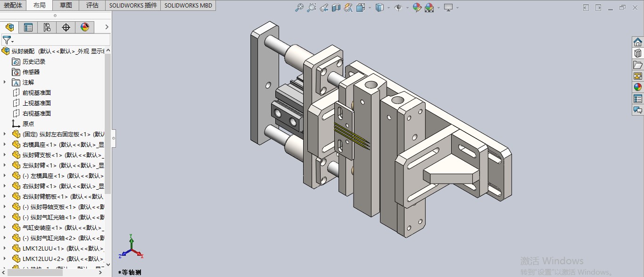This screenshot has width=644, height=277.
Task: Select the 右纵封臂<1> component
Action: pyautogui.click(x=58, y=186)
